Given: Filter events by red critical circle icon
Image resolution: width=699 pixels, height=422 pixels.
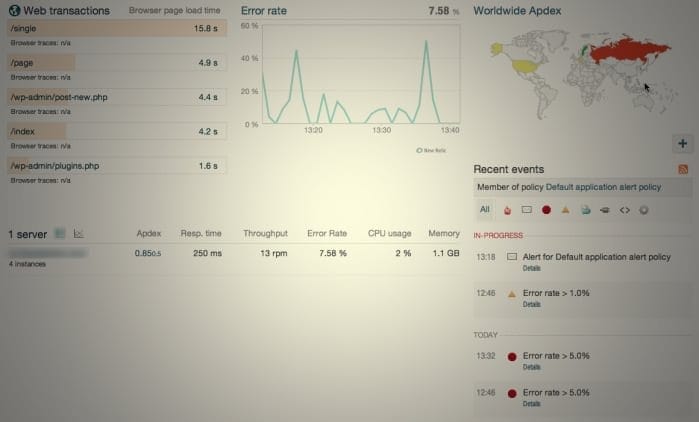Looking at the screenshot, I should (546, 210).
